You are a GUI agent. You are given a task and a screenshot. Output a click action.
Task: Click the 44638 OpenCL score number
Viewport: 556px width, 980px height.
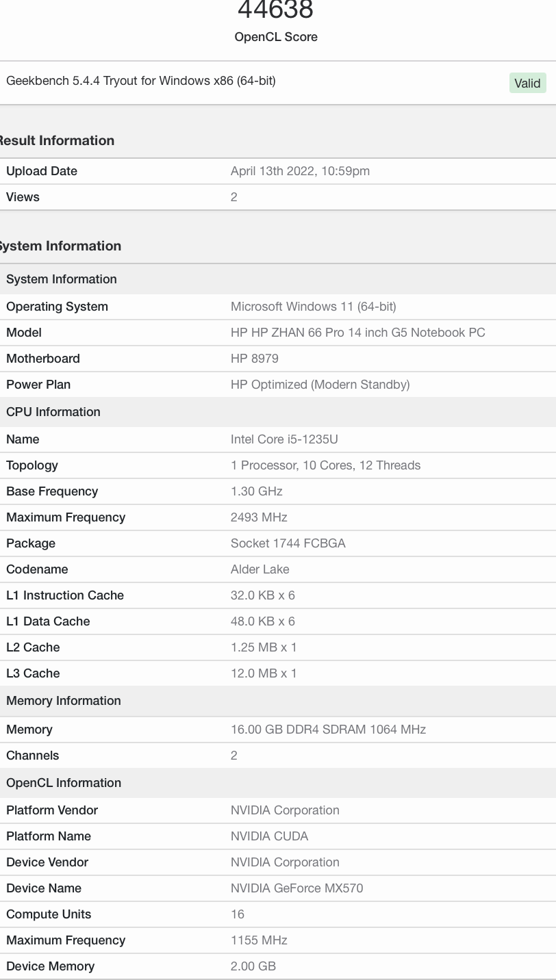click(275, 10)
